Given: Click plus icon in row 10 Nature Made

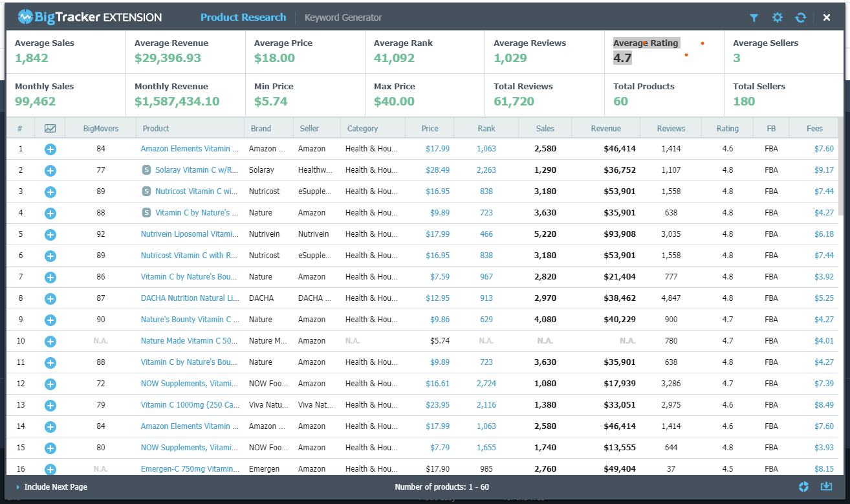Looking at the screenshot, I should 50,342.
